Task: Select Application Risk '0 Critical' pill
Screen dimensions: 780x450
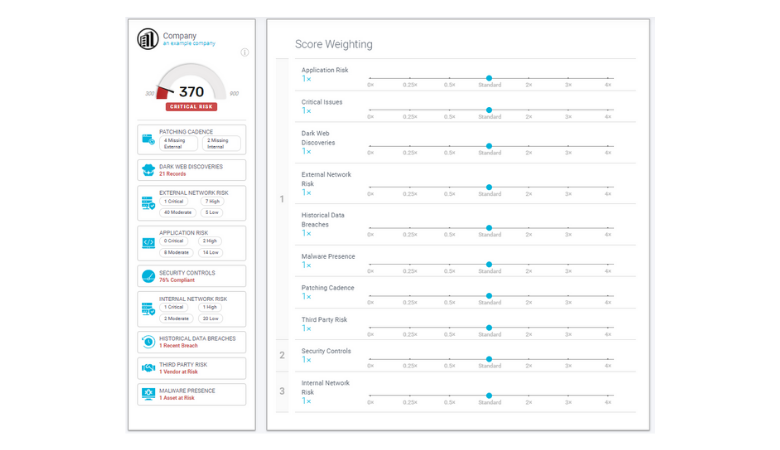Action: pos(174,241)
